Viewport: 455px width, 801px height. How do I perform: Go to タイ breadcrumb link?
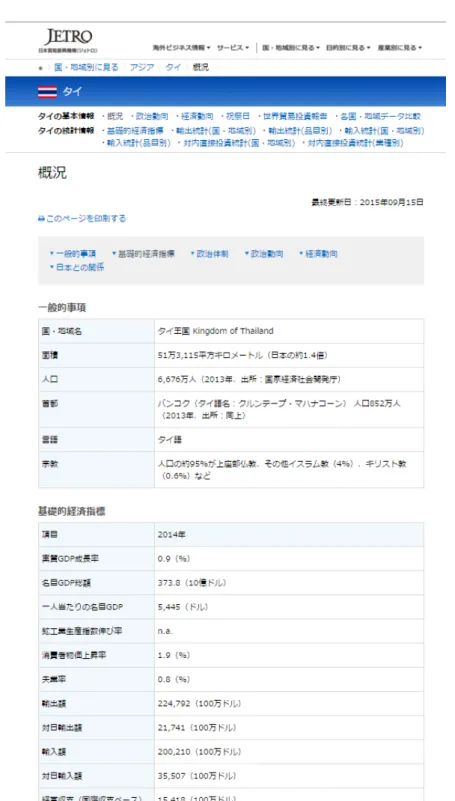pos(173,67)
